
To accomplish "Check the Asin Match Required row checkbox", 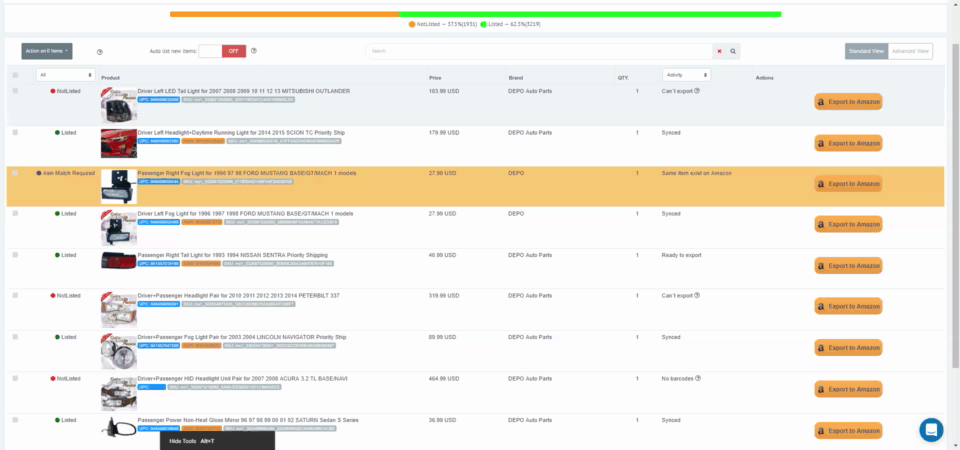I will pos(15,173).
